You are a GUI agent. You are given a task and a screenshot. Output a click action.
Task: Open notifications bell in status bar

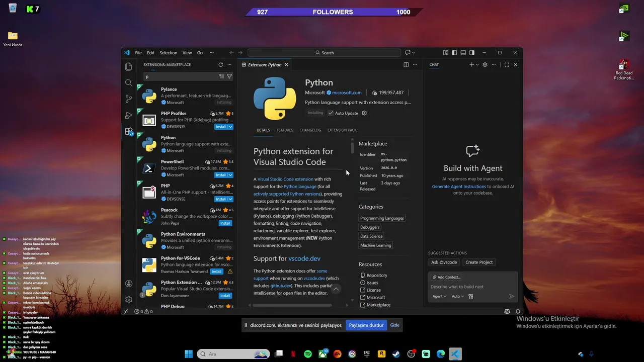pos(518,311)
